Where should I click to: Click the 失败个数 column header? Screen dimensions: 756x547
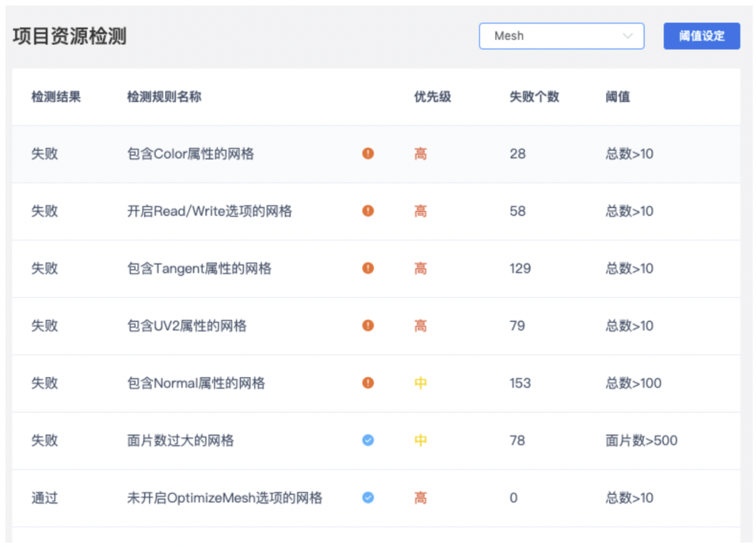pyautogui.click(x=534, y=97)
